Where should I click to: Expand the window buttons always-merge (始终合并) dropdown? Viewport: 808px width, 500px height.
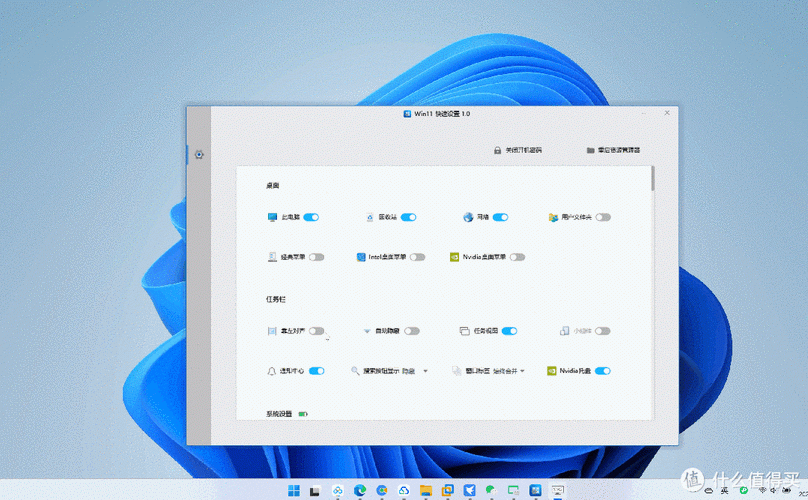point(523,371)
